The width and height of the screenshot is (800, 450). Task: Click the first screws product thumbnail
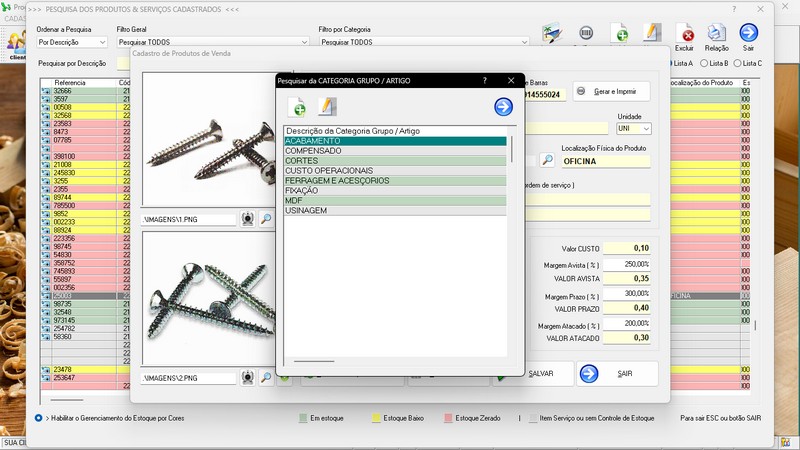click(x=209, y=139)
